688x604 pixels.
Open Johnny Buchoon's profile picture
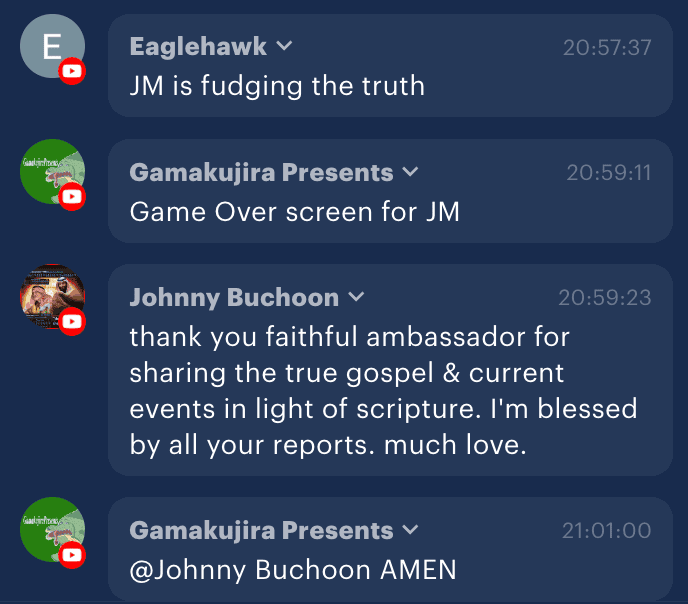(x=52, y=297)
